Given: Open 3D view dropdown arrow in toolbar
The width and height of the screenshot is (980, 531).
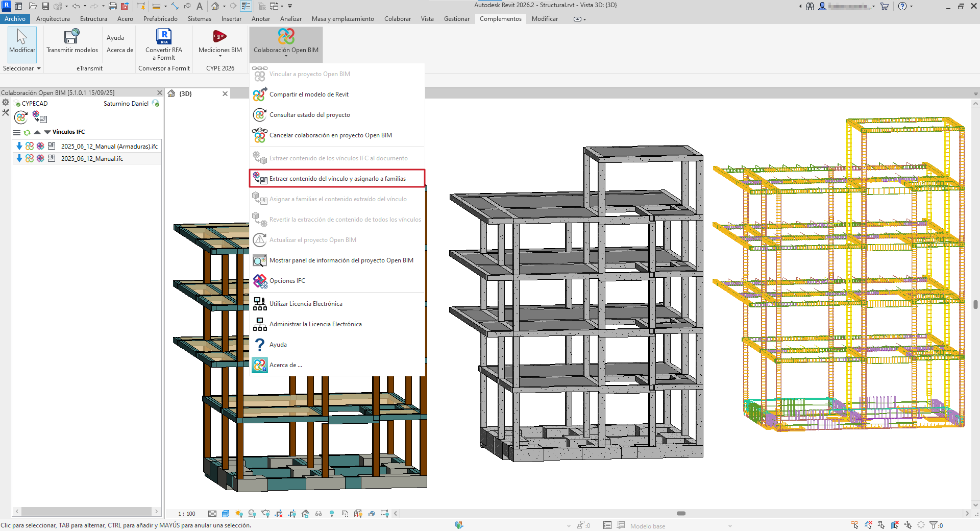Looking at the screenshot, I should [x=224, y=6].
